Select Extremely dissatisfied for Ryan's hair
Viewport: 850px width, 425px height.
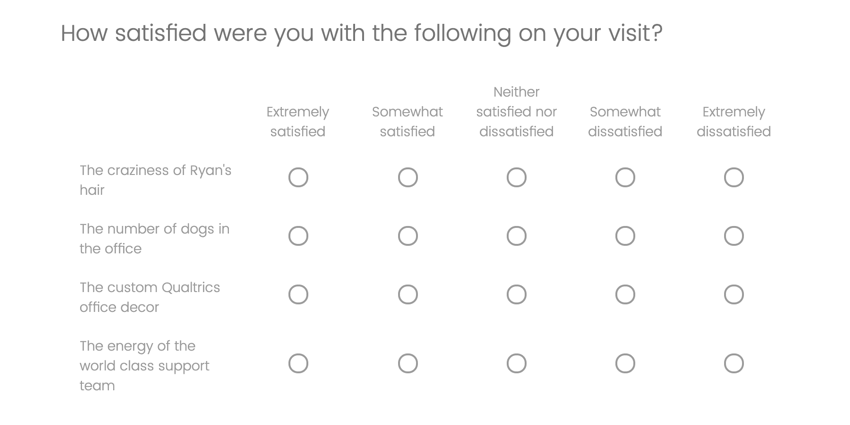tap(734, 177)
